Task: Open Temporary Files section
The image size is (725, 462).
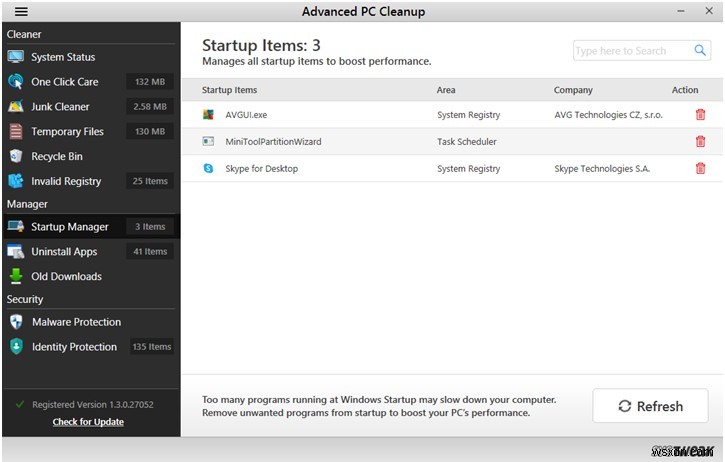Action: point(67,132)
